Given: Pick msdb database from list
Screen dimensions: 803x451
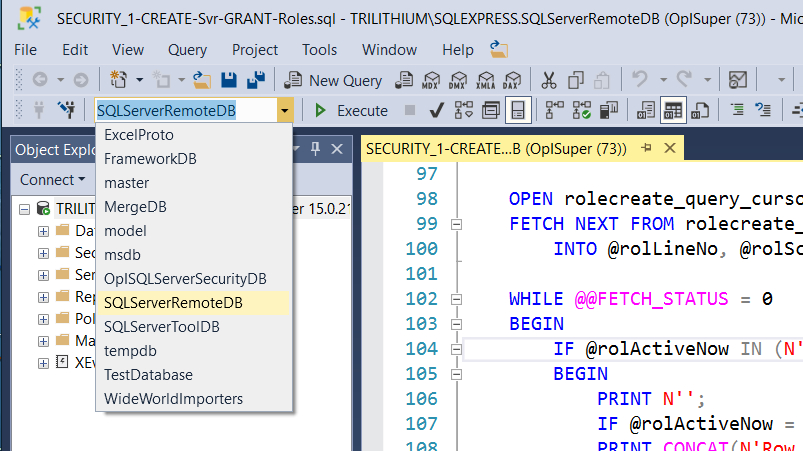Looking at the screenshot, I should click(x=192, y=255).
